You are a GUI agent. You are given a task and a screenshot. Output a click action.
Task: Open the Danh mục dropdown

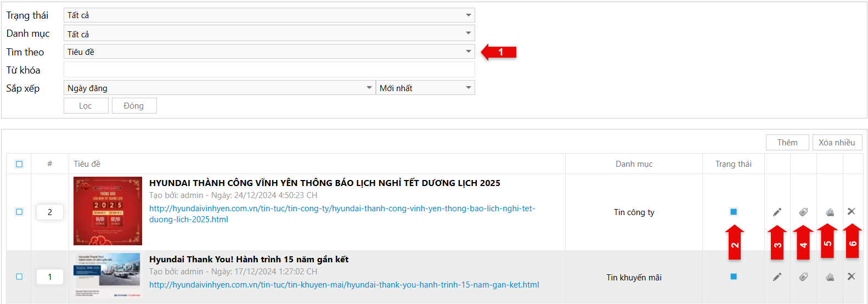pos(269,34)
